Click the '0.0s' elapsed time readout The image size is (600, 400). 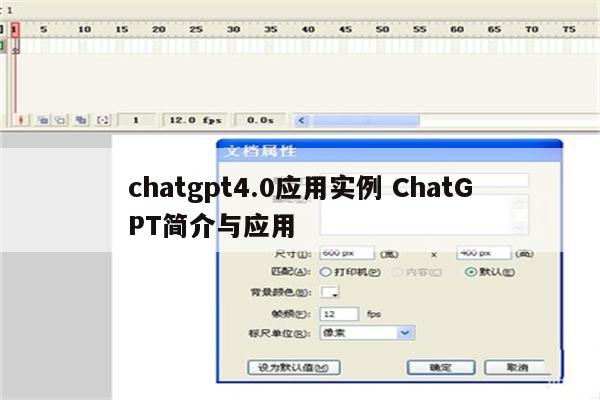point(260,120)
